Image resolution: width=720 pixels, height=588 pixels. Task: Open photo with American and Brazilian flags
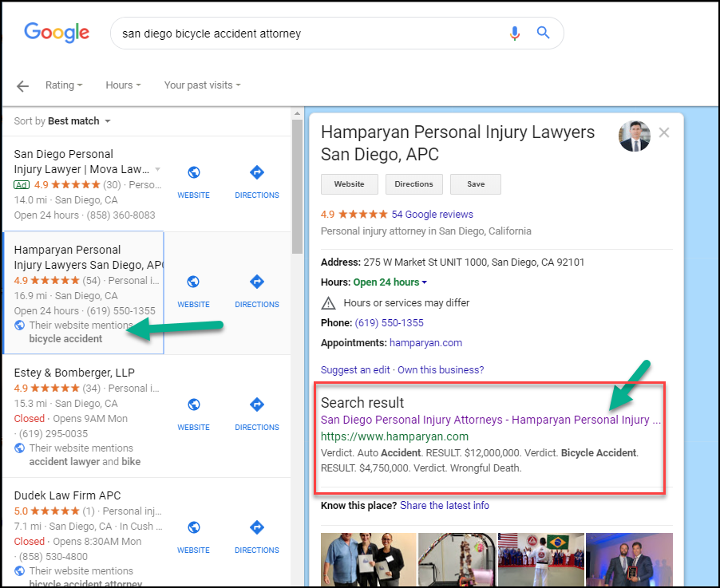pyautogui.click(x=541, y=559)
